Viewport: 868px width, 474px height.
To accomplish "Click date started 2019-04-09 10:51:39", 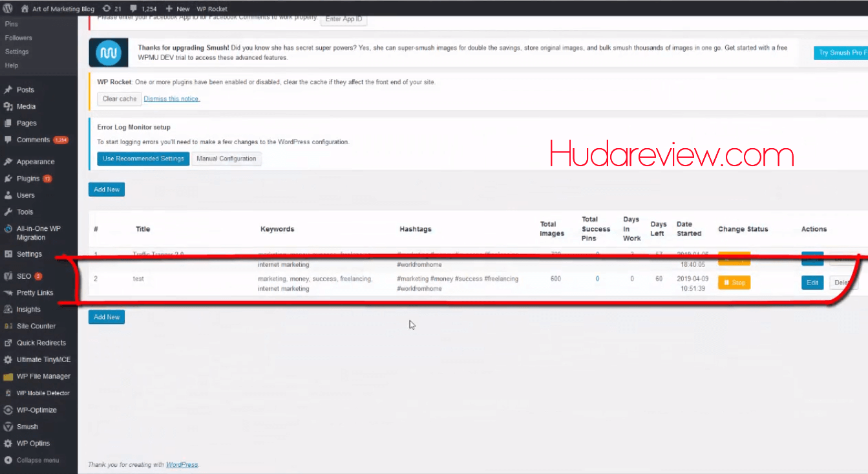I will pyautogui.click(x=692, y=284).
